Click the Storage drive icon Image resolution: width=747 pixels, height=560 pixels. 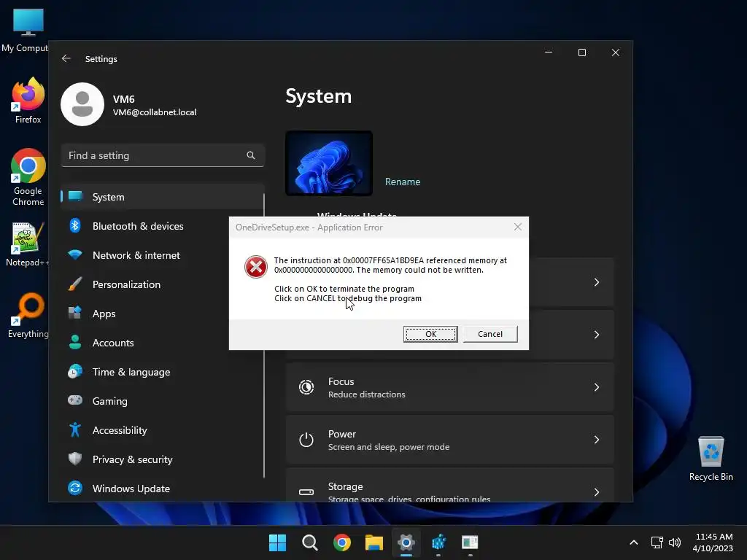306,492
